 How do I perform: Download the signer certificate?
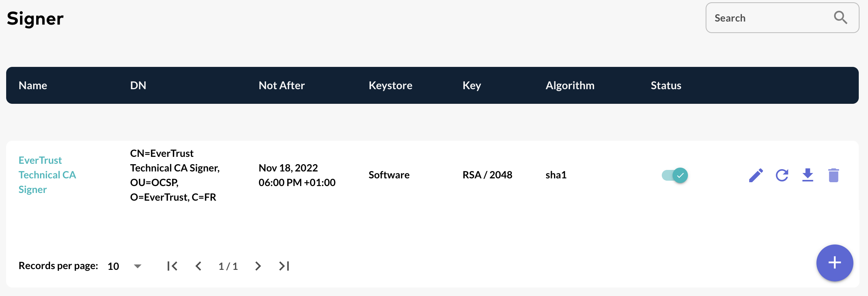(808, 175)
